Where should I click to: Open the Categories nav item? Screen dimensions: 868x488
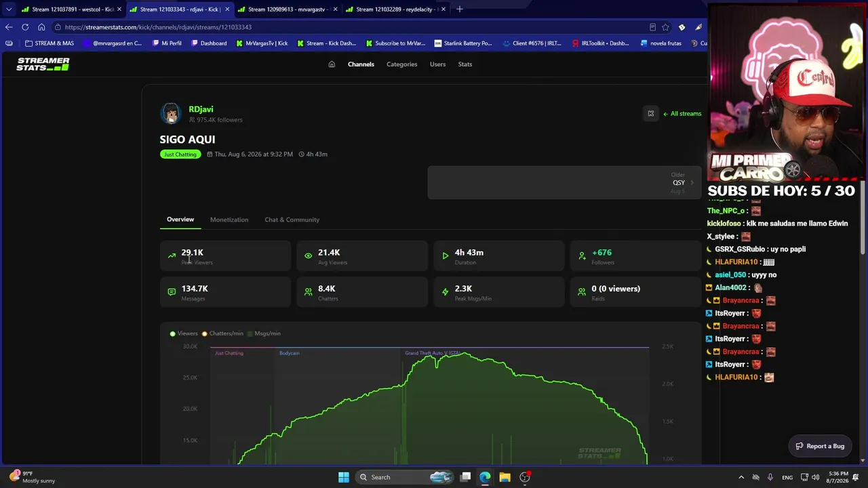(401, 64)
